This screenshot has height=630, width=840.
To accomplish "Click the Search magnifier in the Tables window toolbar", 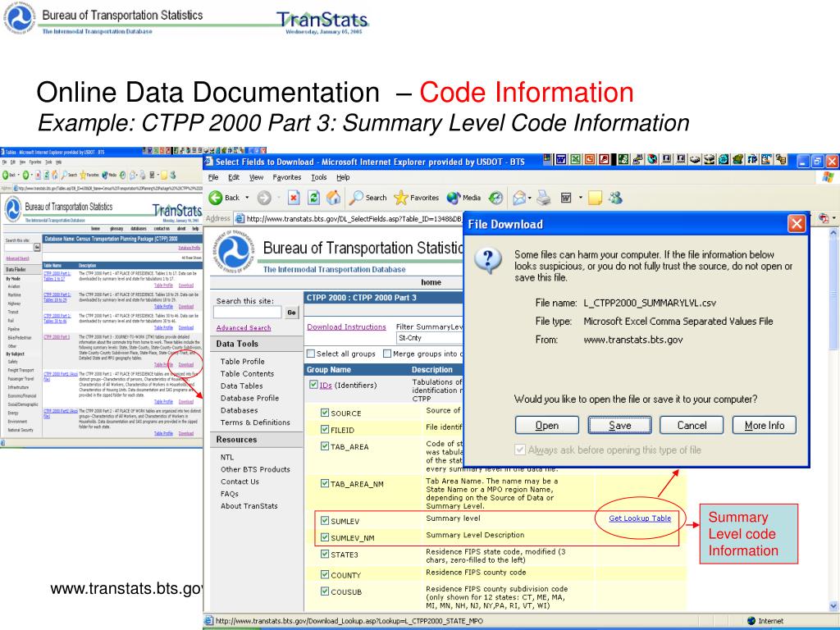I will (x=65, y=176).
